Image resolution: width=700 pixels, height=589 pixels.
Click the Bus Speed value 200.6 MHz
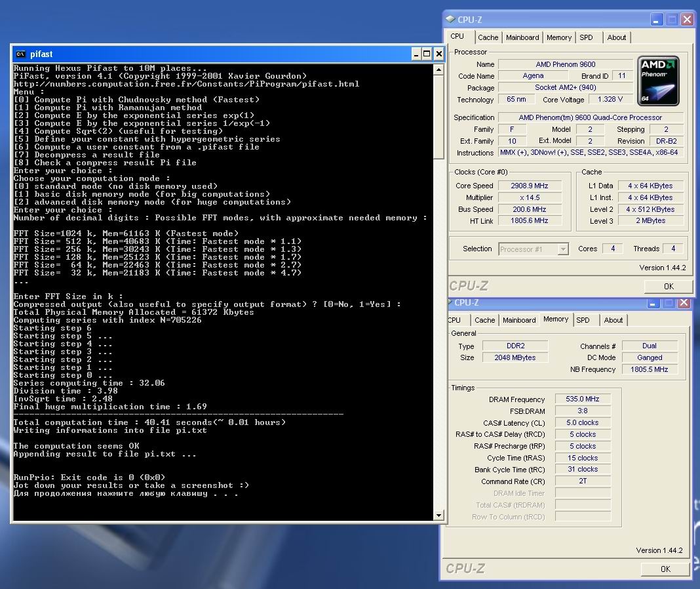click(530, 209)
